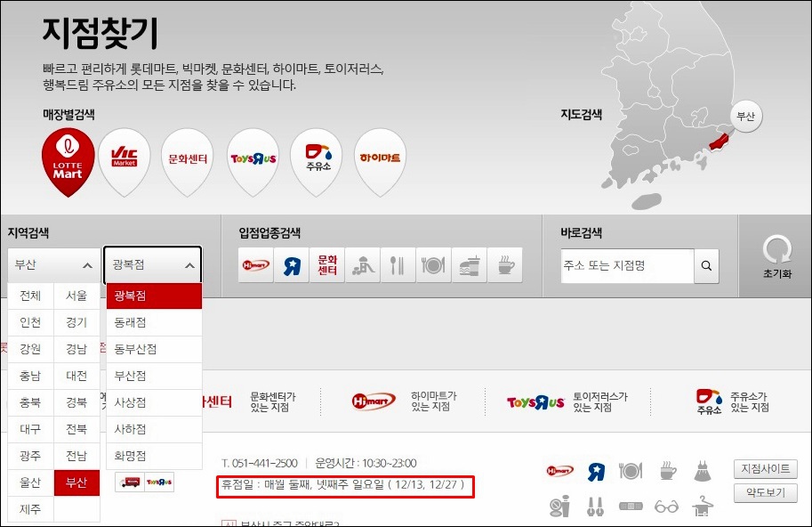Choose 부산점 branch option
This screenshot has width=812, height=527.
(154, 376)
